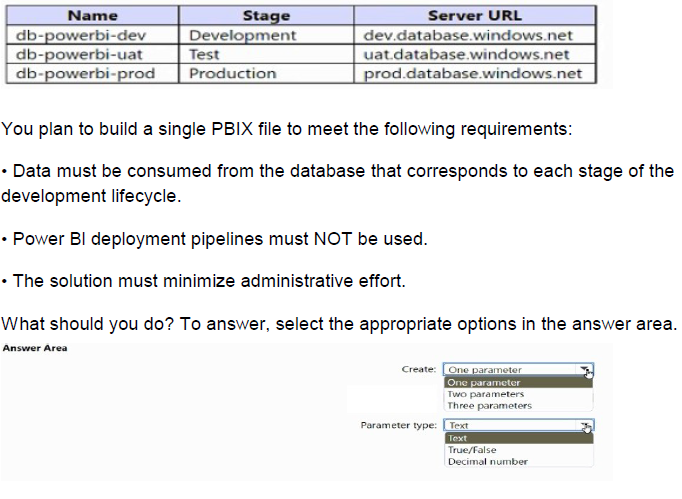
Task: Open the Parameter type dropdown arrow
Action: pos(585,426)
